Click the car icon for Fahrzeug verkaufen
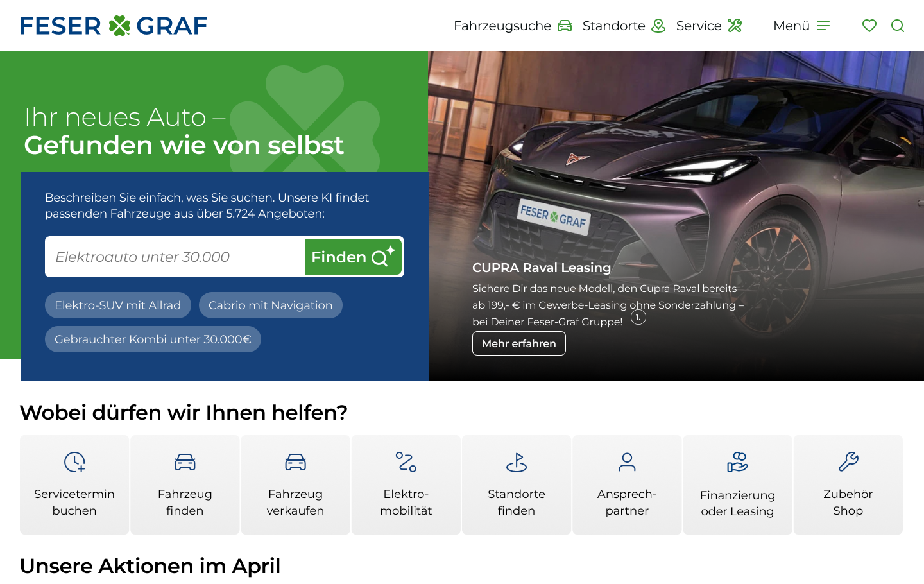 pos(296,462)
